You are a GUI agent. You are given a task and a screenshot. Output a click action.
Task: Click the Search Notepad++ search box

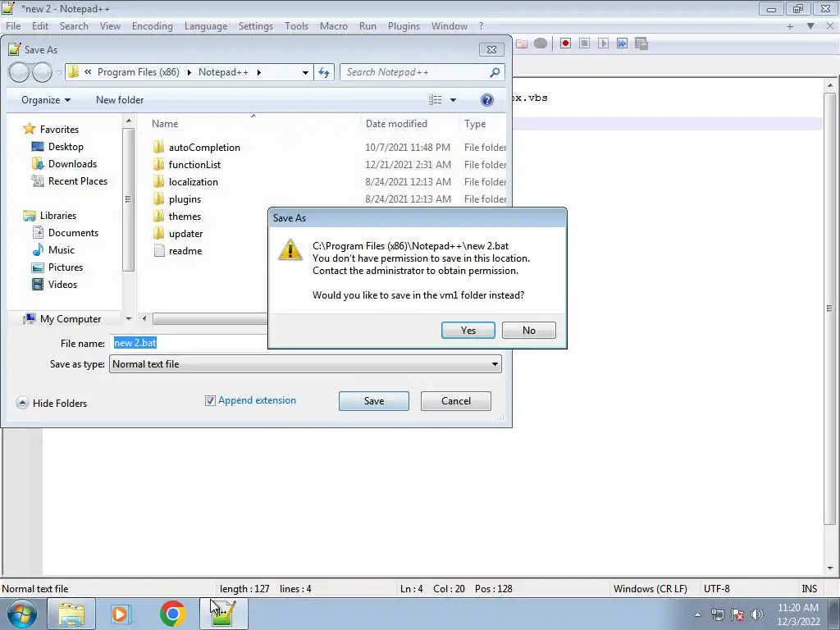coord(422,72)
